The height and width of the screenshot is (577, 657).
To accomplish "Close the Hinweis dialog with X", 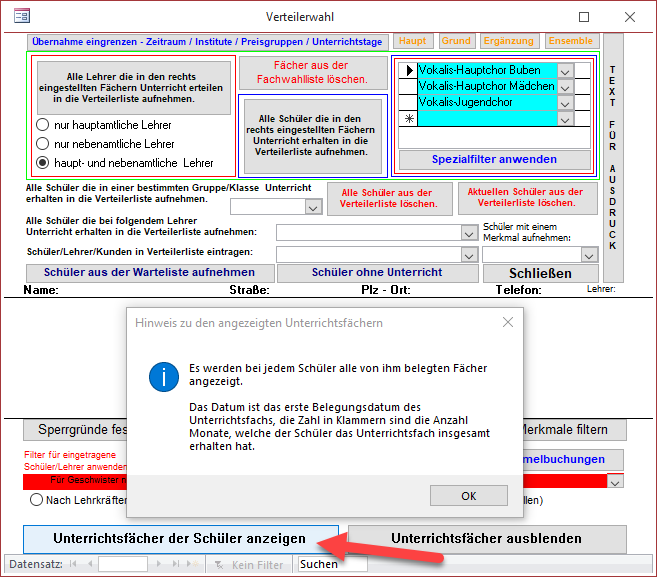I will click(508, 322).
